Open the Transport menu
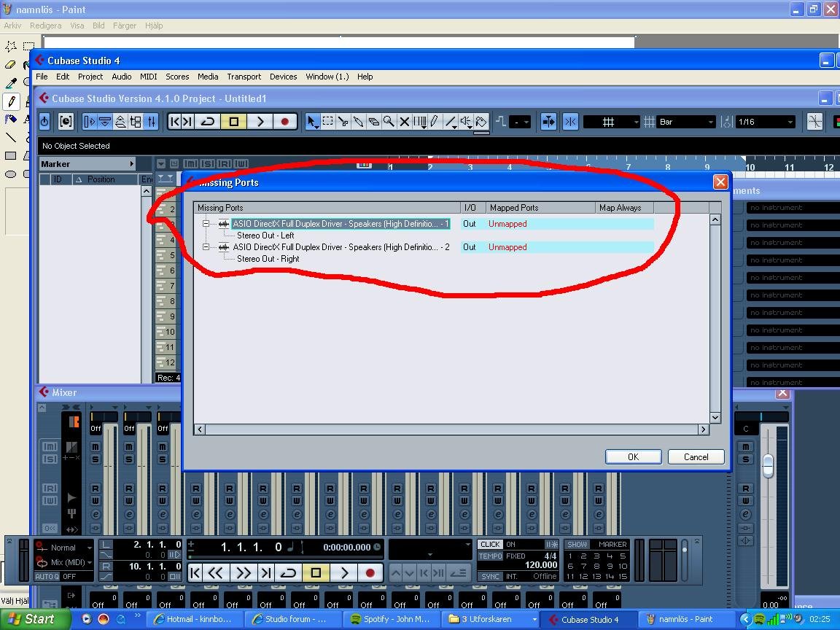 coord(244,77)
